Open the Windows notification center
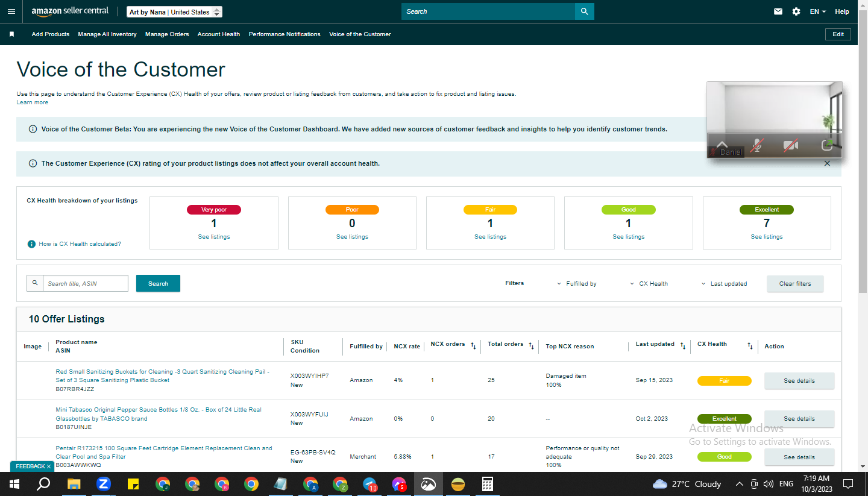This screenshot has height=496, width=868. (848, 484)
